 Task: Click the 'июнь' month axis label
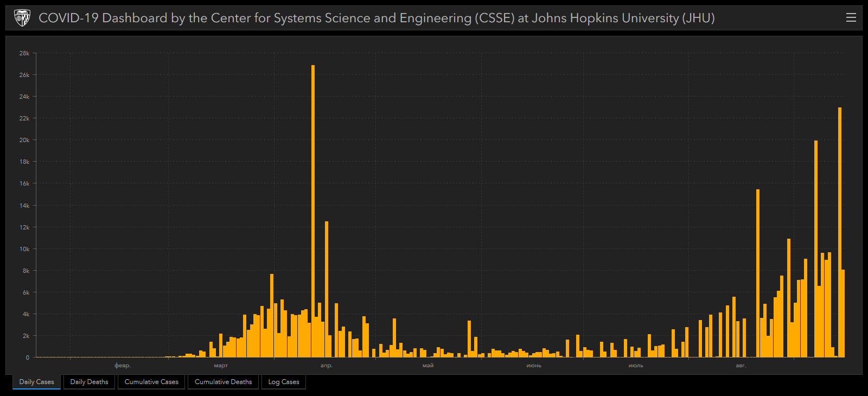coord(534,366)
